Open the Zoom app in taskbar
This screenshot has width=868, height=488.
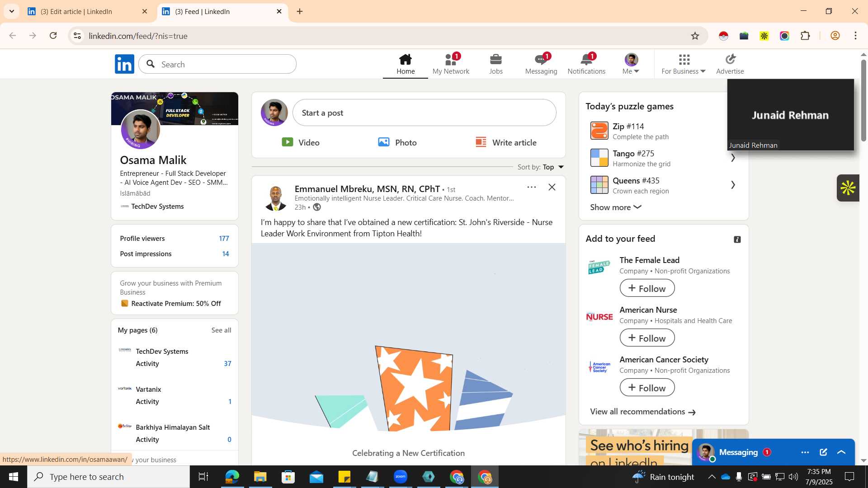[x=400, y=477]
